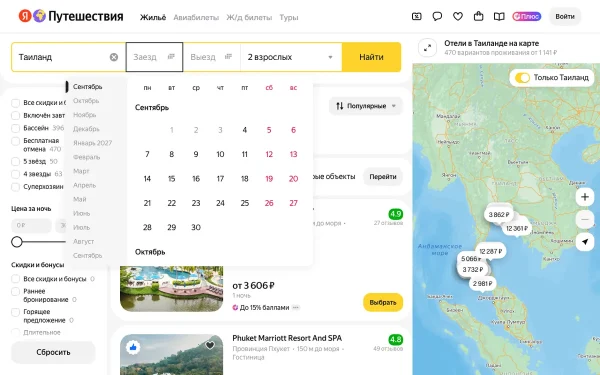Open cashback info dots near До 15% баллами
The width and height of the screenshot is (600, 375).
click(296, 307)
